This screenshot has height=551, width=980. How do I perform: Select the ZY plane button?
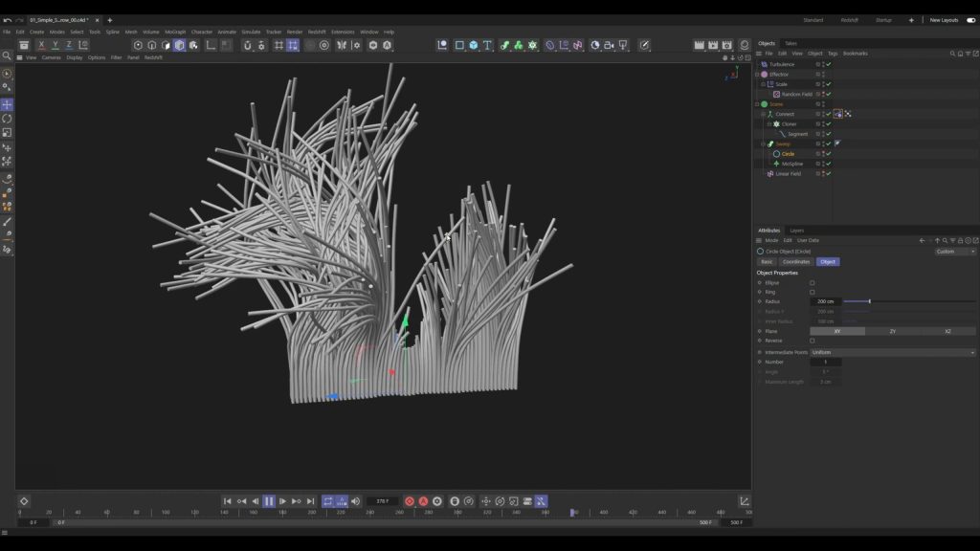[893, 331]
